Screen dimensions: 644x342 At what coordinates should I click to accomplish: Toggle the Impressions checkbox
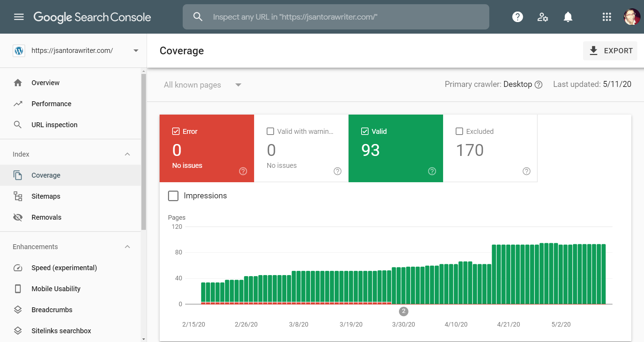tap(173, 196)
